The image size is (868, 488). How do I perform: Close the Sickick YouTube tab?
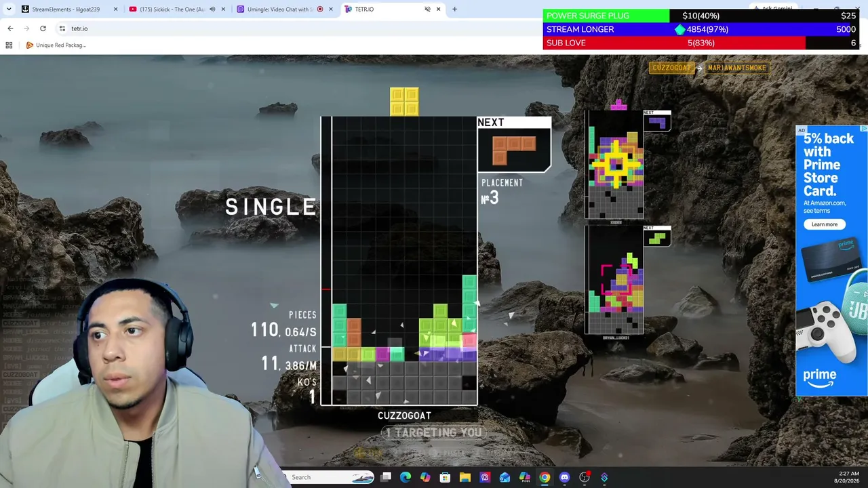(x=223, y=9)
